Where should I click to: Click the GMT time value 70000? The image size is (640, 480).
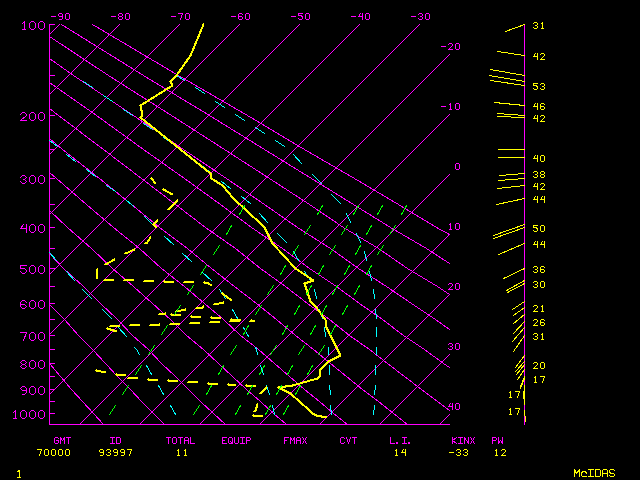[x=56, y=452]
